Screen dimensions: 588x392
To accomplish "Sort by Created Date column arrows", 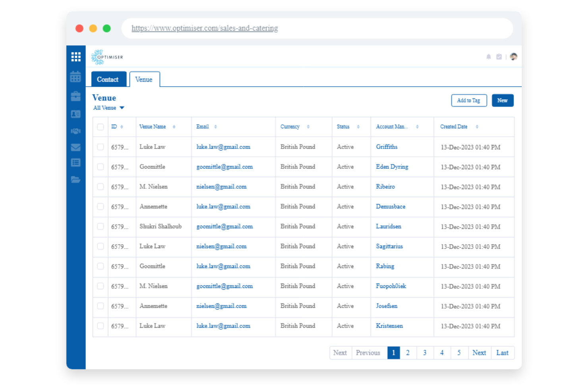I will (477, 127).
